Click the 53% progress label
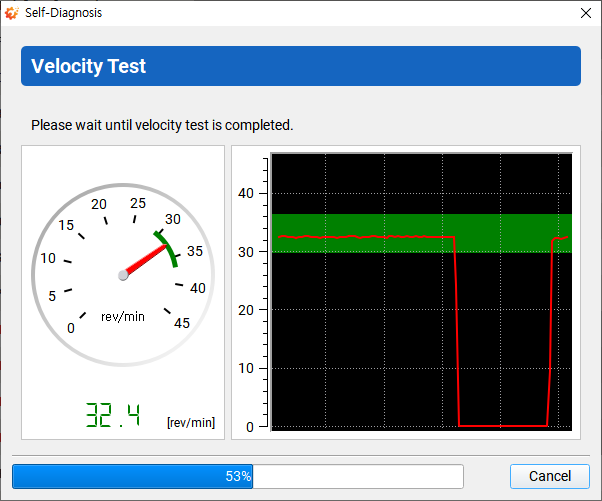The width and height of the screenshot is (602, 501). (x=238, y=476)
